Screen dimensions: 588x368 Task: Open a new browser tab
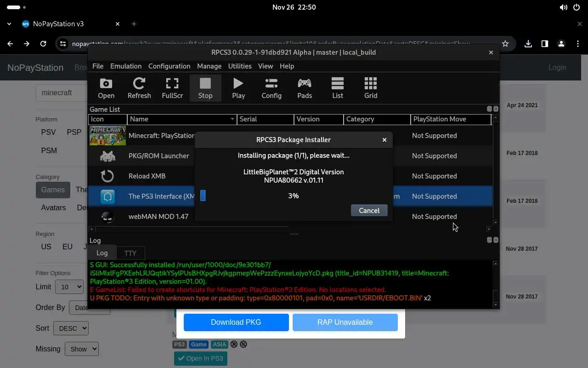click(134, 24)
